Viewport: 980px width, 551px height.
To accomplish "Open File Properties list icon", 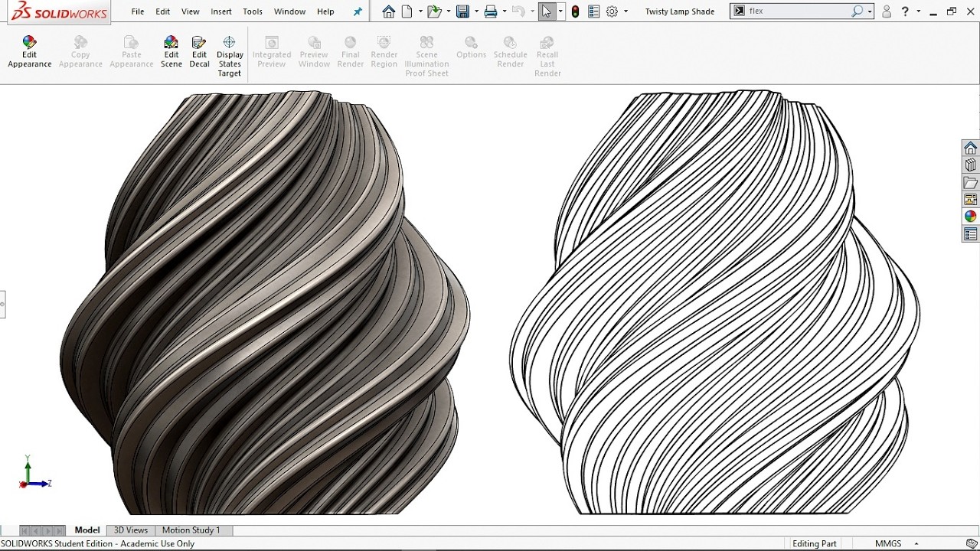I will click(x=594, y=11).
